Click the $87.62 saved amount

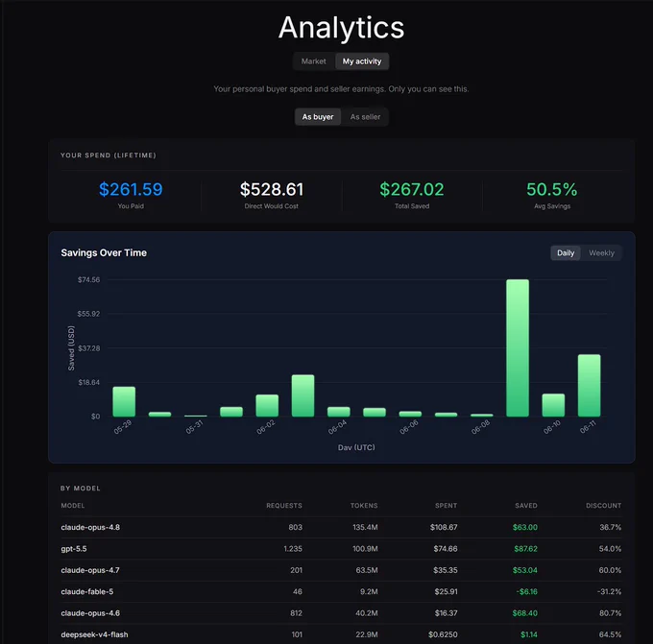click(525, 549)
